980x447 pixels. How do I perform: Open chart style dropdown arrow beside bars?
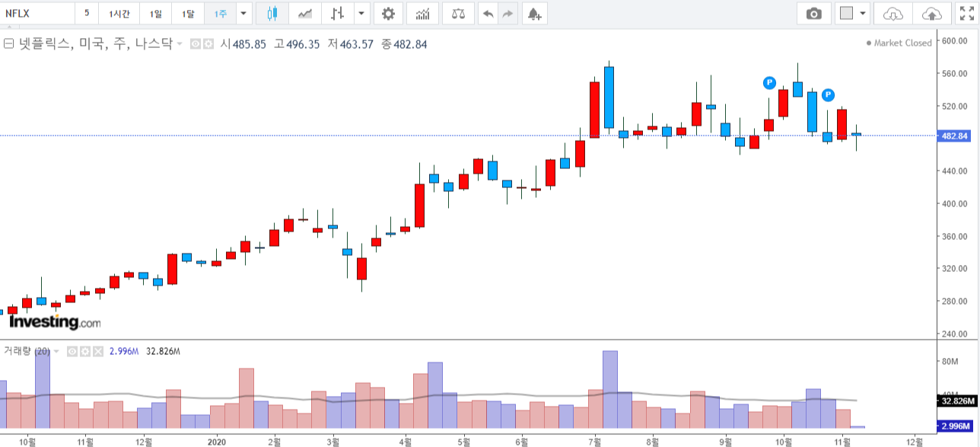click(x=361, y=13)
